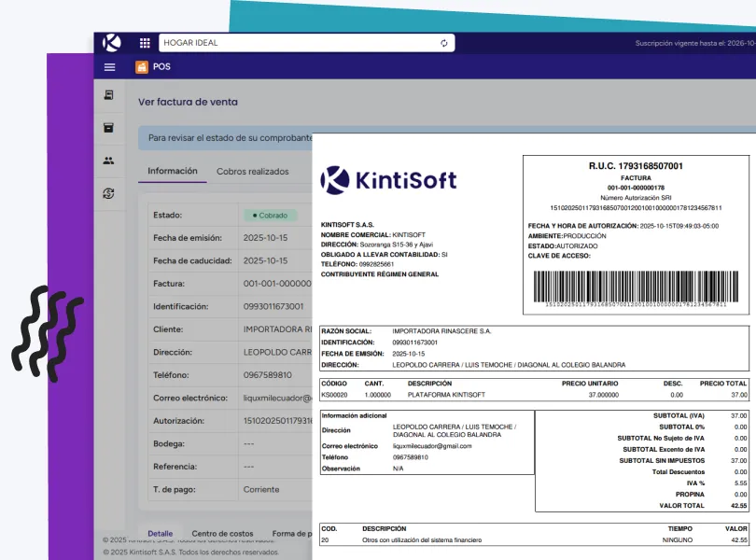Click the Teléfono value 0967589810
This screenshot has width=756, height=560.
pos(267,375)
